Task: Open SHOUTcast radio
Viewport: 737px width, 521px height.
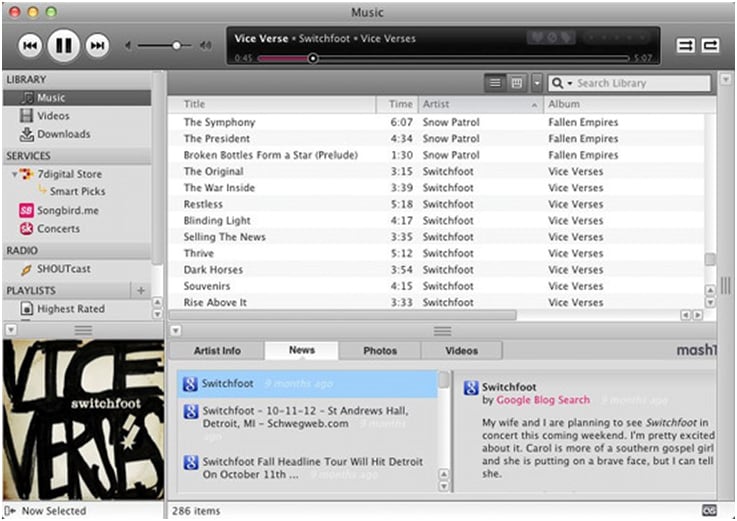Action: pyautogui.click(x=64, y=269)
